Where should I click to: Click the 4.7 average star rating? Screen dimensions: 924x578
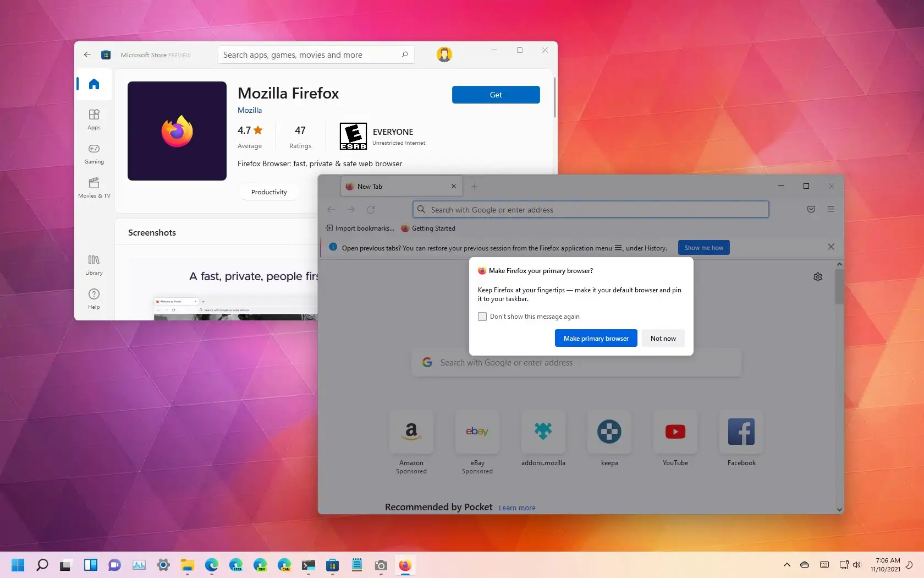[250, 130]
